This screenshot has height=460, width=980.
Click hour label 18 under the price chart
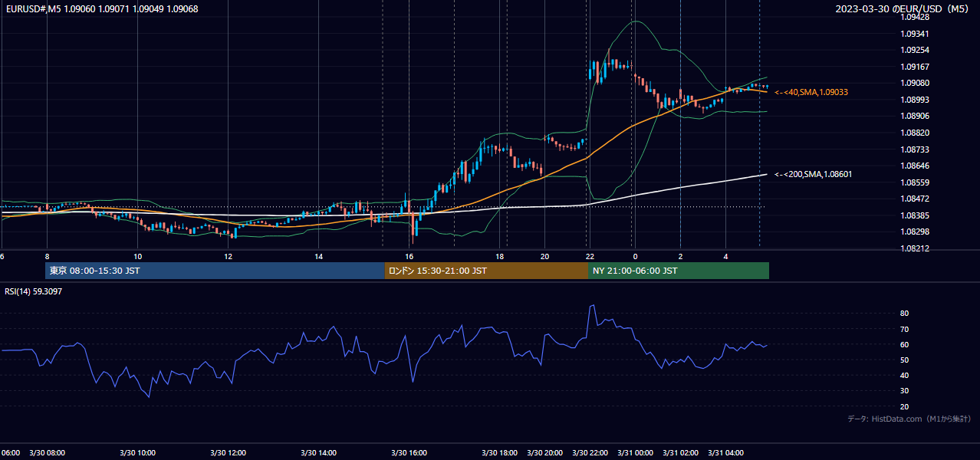click(x=499, y=256)
